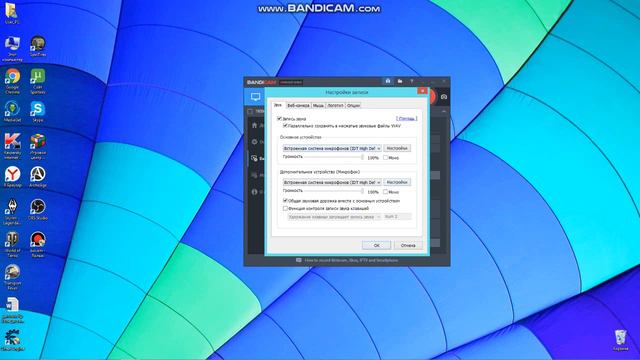Open the disabled key-hold recording mode dropdown
This screenshot has height=360, width=640.
(x=334, y=217)
